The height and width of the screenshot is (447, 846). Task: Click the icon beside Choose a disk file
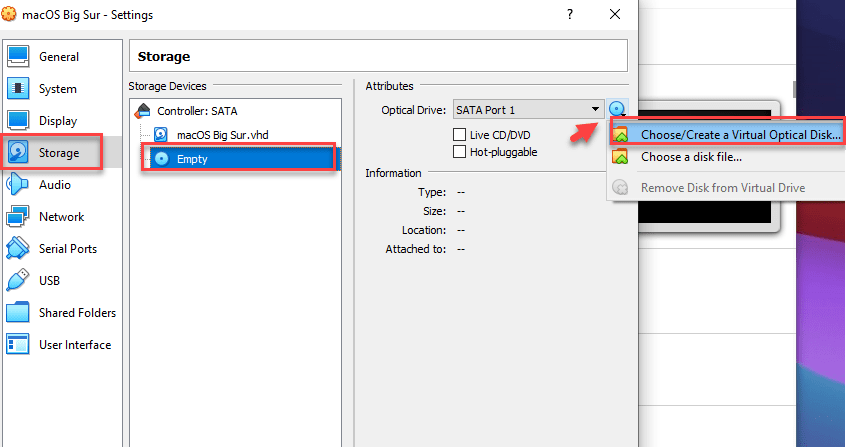tap(620, 157)
